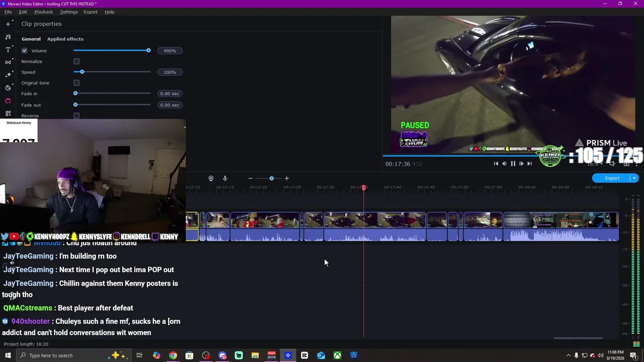Image resolution: width=644 pixels, height=362 pixels.
Task: Open the More tools grid icon
Action: tap(8, 114)
